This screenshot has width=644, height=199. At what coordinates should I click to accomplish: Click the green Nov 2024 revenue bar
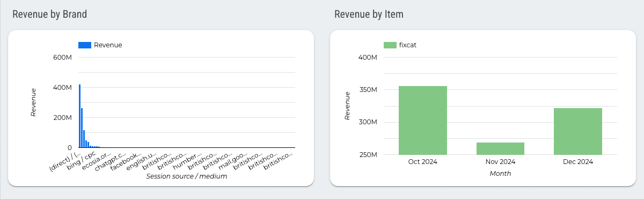500,149
